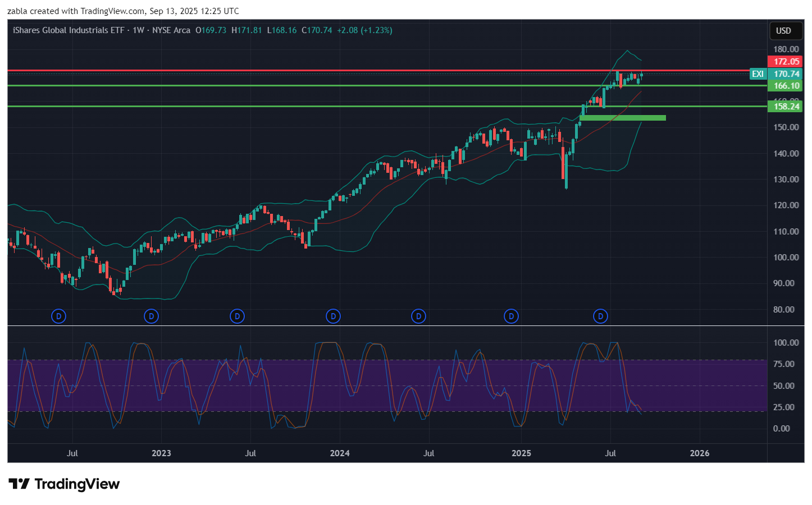
Task: Click the dividend marker nearest 2025
Action: tap(511, 316)
